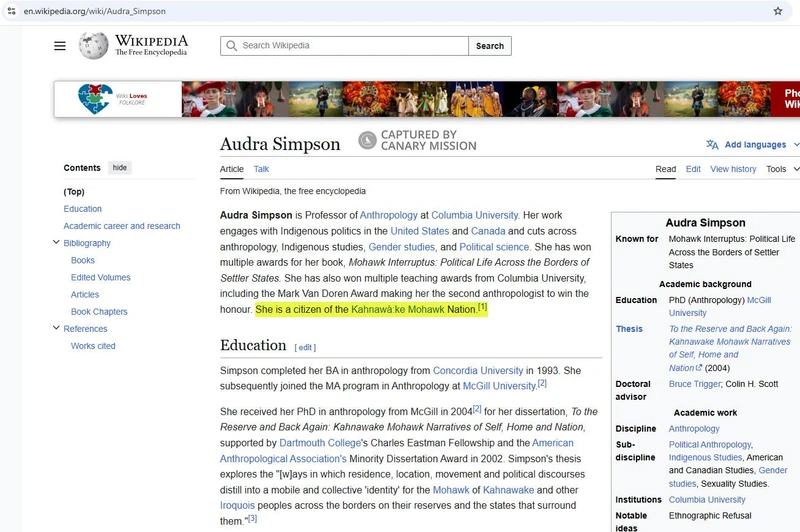Open the Kahnawake link

click(508, 490)
